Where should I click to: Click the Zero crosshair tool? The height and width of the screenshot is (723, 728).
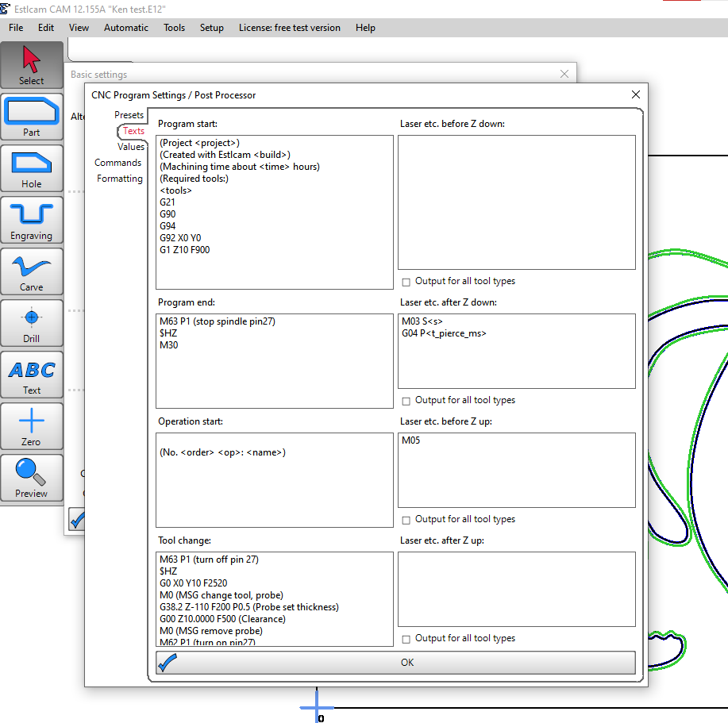tap(32, 426)
